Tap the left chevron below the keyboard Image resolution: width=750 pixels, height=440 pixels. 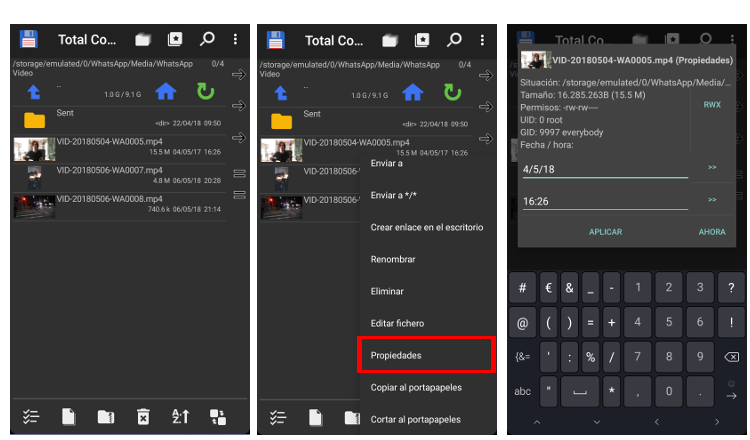point(657,422)
